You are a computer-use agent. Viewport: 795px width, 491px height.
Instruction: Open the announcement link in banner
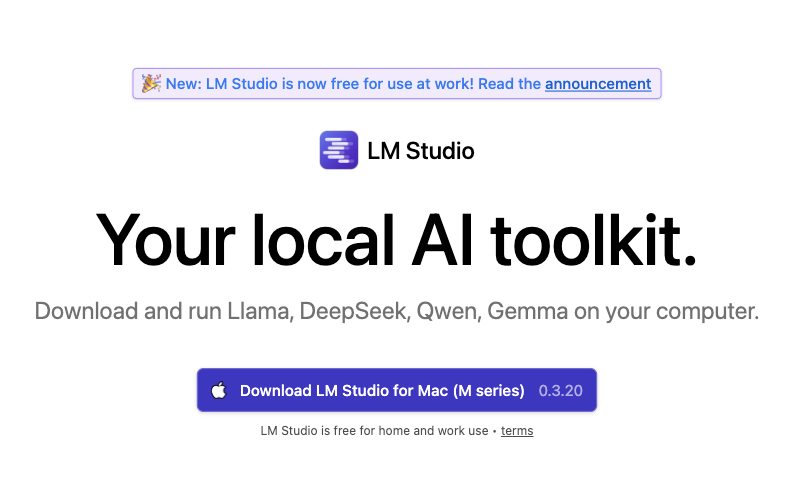[598, 84]
